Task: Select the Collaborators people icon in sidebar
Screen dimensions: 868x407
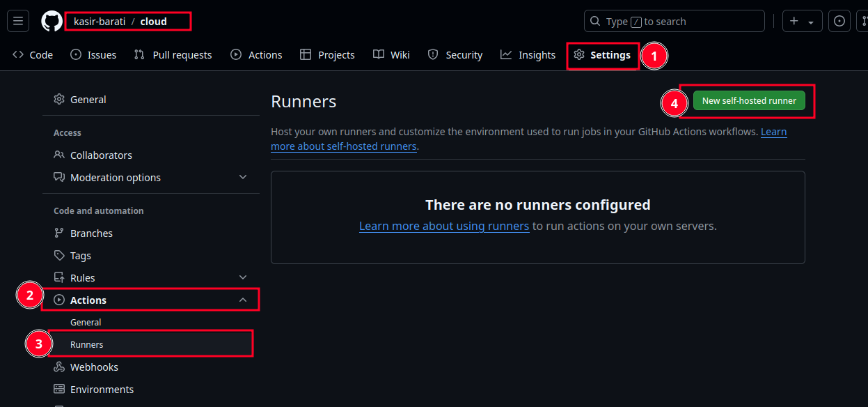Action: click(x=59, y=155)
